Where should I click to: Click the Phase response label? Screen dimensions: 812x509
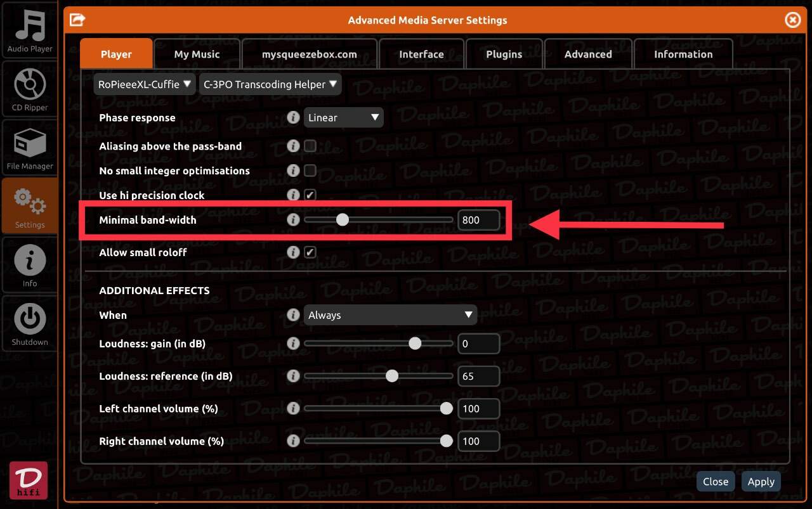(137, 118)
